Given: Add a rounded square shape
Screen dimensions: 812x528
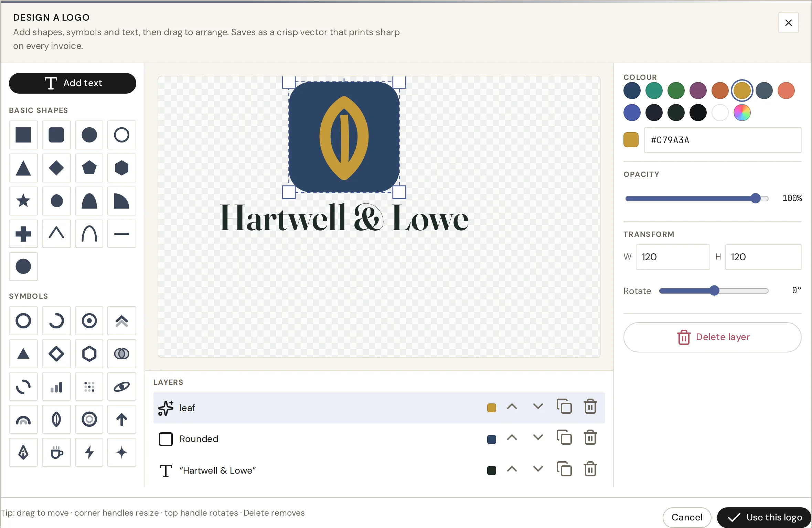Looking at the screenshot, I should [x=56, y=135].
